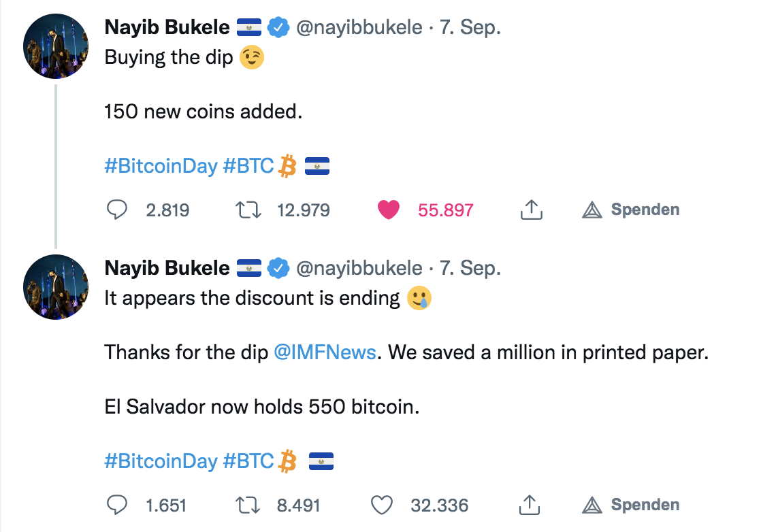The width and height of the screenshot is (761, 532).
Task: Open share options for the second tweet
Action: point(531,505)
